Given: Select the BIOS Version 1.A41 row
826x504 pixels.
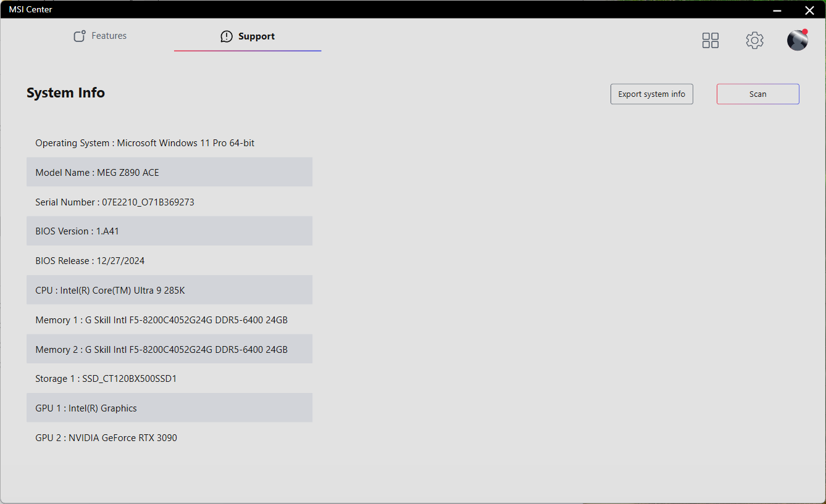Looking at the screenshot, I should pos(169,231).
